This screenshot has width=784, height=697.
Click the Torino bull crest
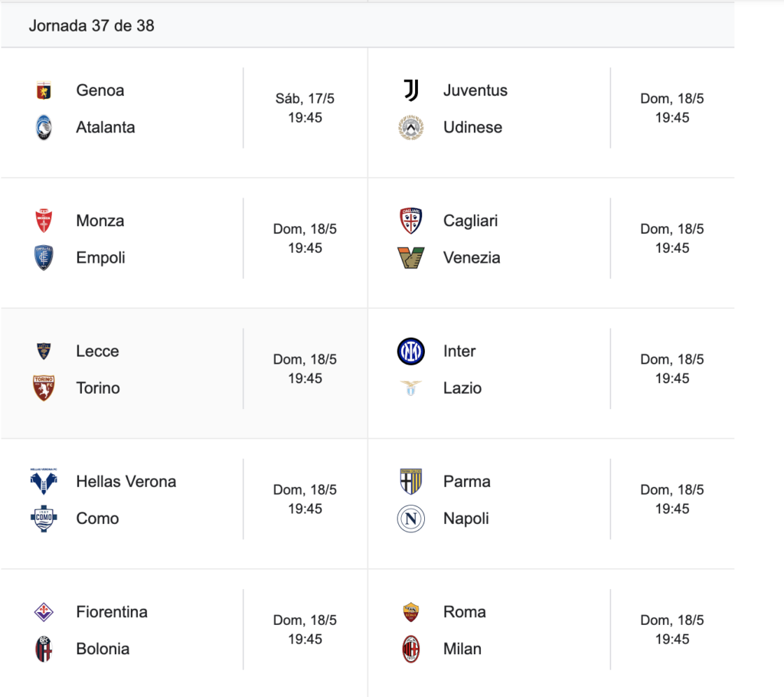(44, 388)
